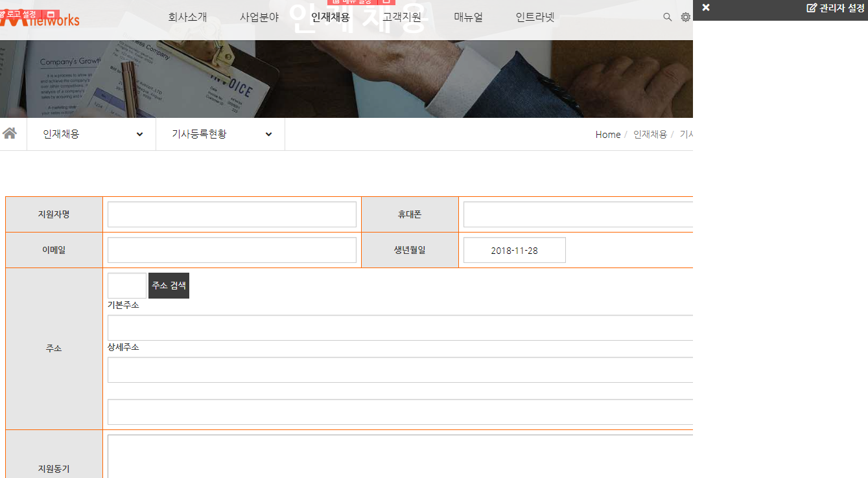Click the 메뉴 설정 edit badge
The width and height of the screenshot is (868, 478).
(351, 2)
